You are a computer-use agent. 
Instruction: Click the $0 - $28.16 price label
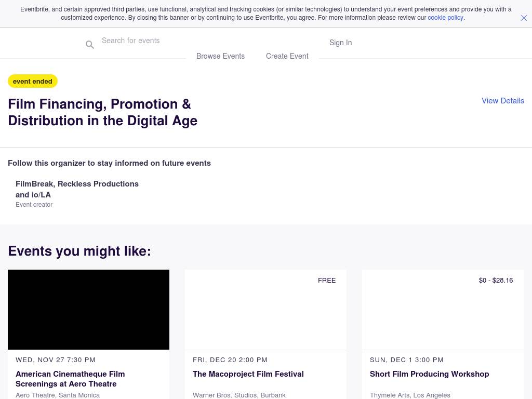tap(496, 280)
